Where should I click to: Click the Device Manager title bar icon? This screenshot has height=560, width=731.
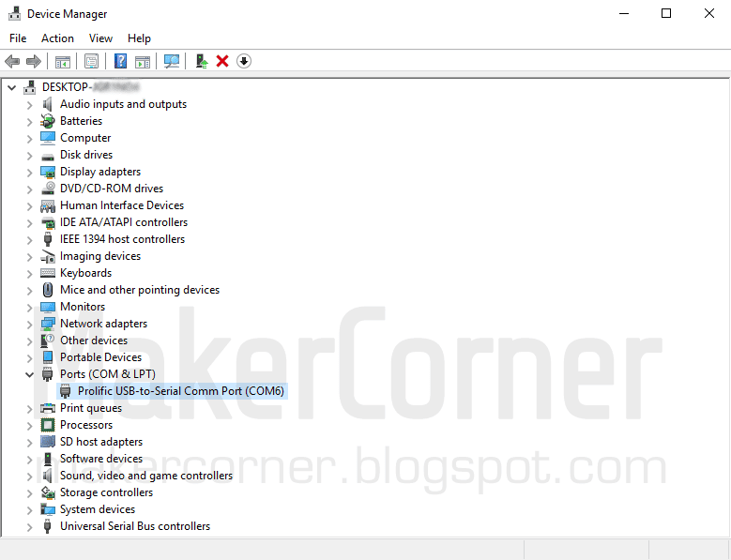(x=14, y=13)
